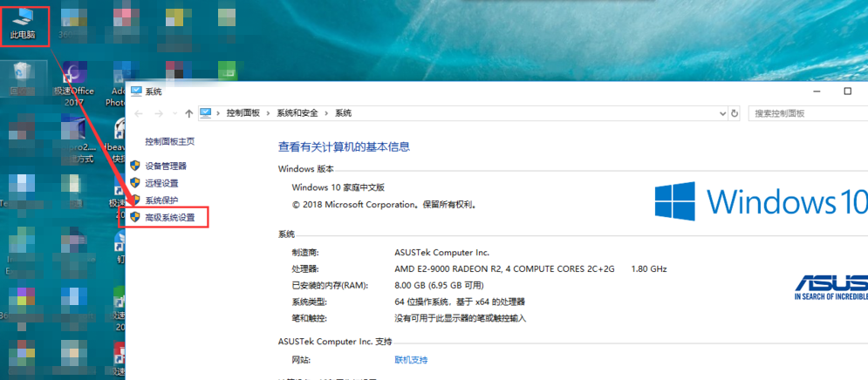
Task: Focus the 搜索控制面板 search box
Action: [x=808, y=113]
